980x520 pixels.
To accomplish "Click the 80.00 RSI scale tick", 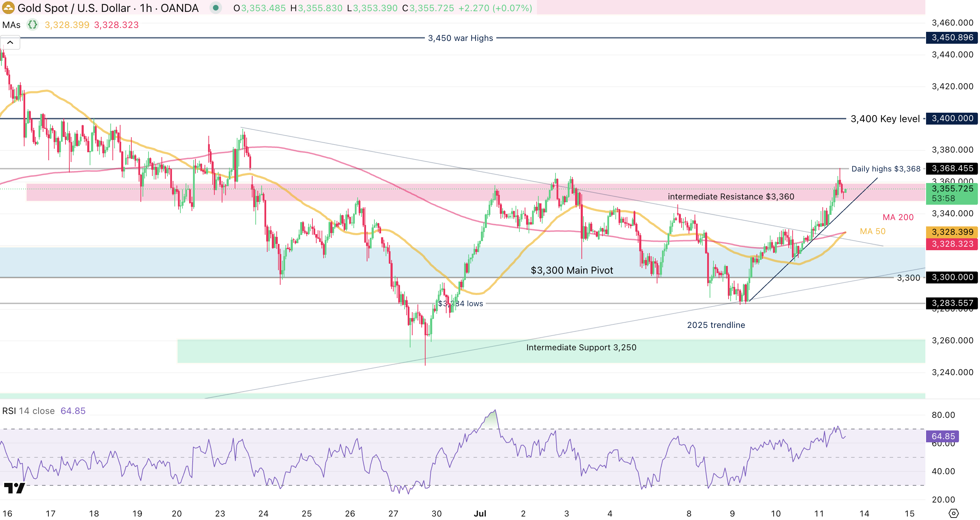I will click(x=943, y=415).
